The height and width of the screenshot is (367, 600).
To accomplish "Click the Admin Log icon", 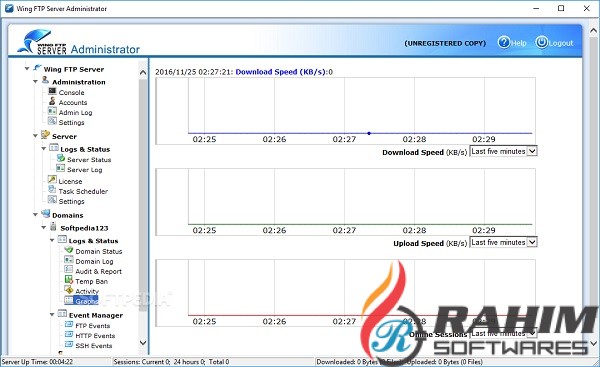I will [x=52, y=111].
